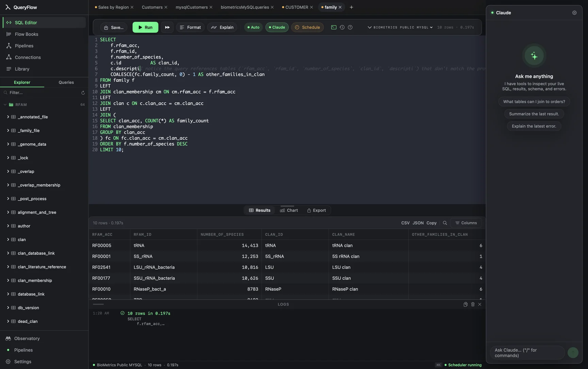The height and width of the screenshot is (369, 588).
Task: Refresh the schema explorer
Action: coord(83,93)
